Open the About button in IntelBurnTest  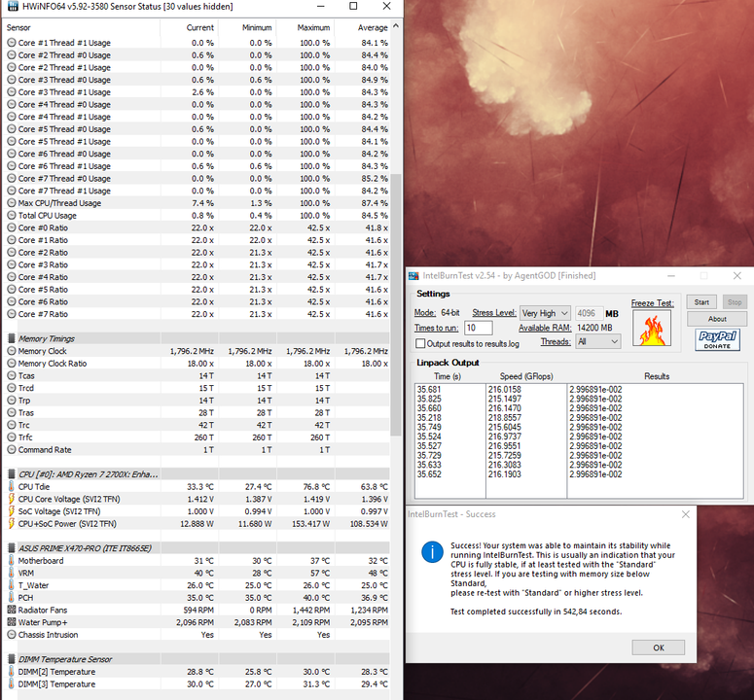click(x=717, y=319)
